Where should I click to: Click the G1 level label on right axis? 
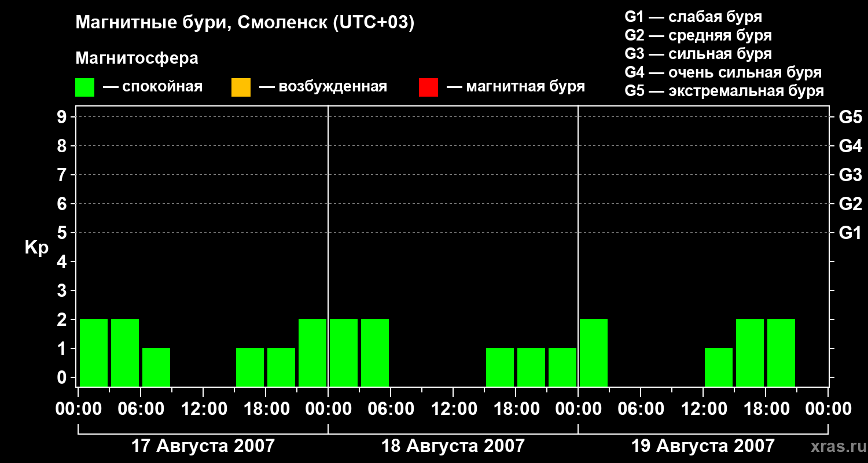(851, 233)
